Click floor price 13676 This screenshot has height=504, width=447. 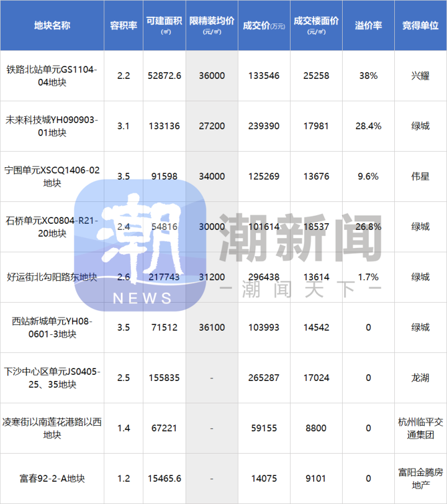click(x=316, y=176)
